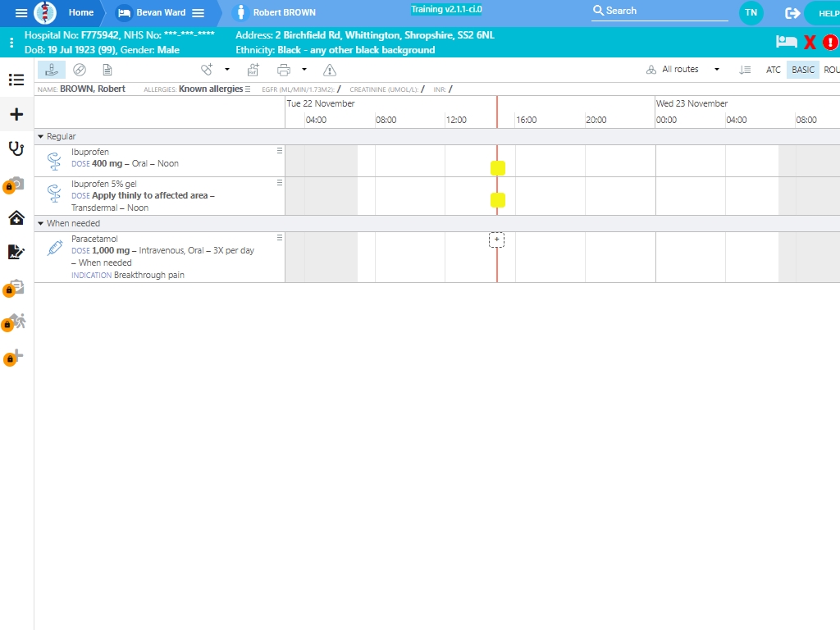Click the plus add sidebar icon

click(x=16, y=114)
